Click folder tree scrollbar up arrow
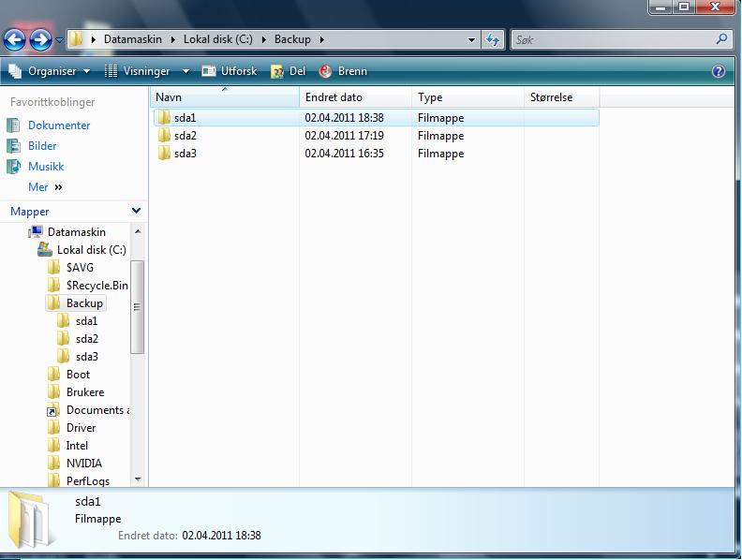742x560 pixels. (138, 231)
